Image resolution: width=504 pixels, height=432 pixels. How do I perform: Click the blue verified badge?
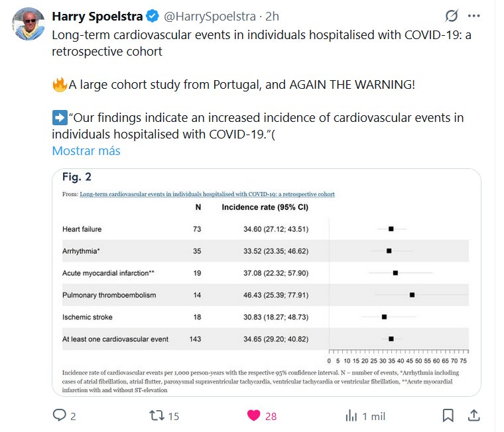point(152,16)
